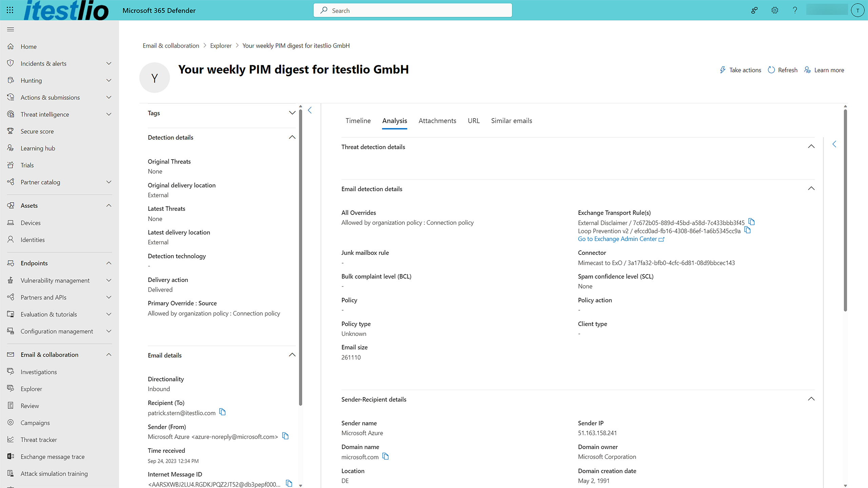
Task: Copy the microsoft.com domain name
Action: [x=386, y=456]
